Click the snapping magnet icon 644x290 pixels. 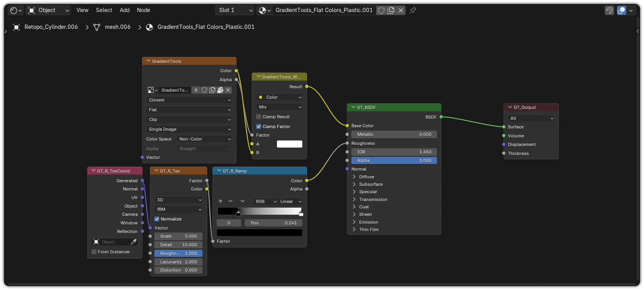[609, 11]
